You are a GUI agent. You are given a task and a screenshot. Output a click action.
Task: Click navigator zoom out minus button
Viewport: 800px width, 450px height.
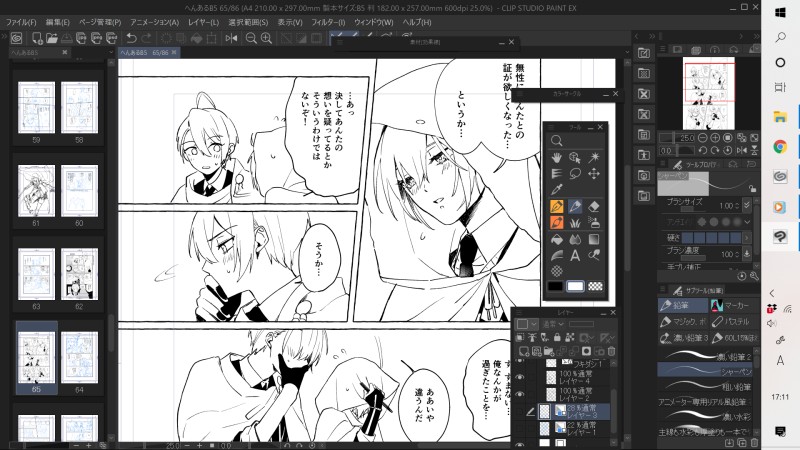(x=702, y=138)
